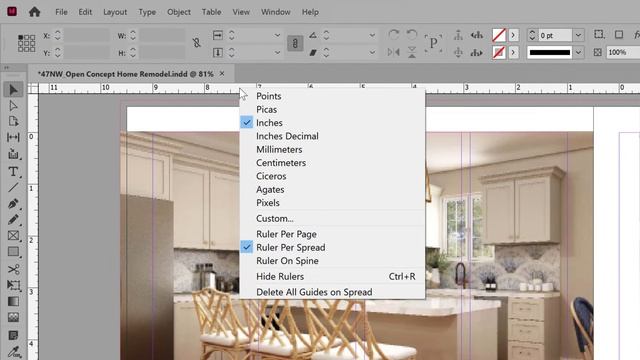Click the fill color swatch
640x360 pixels.
tap(499, 35)
